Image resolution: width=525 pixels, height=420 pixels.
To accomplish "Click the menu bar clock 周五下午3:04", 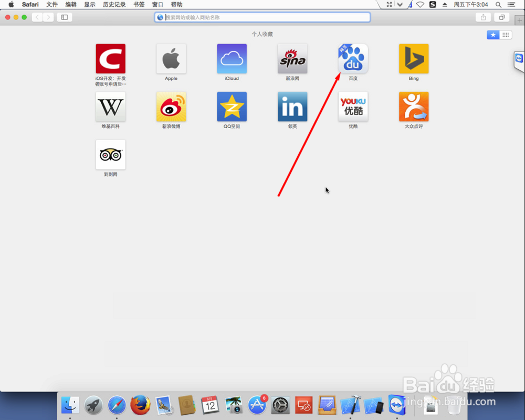I will (x=471, y=4).
